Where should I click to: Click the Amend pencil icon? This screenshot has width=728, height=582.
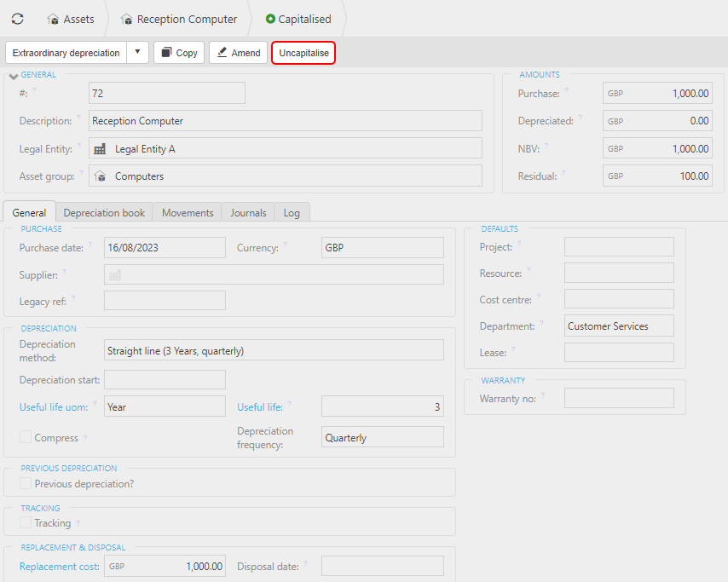222,53
